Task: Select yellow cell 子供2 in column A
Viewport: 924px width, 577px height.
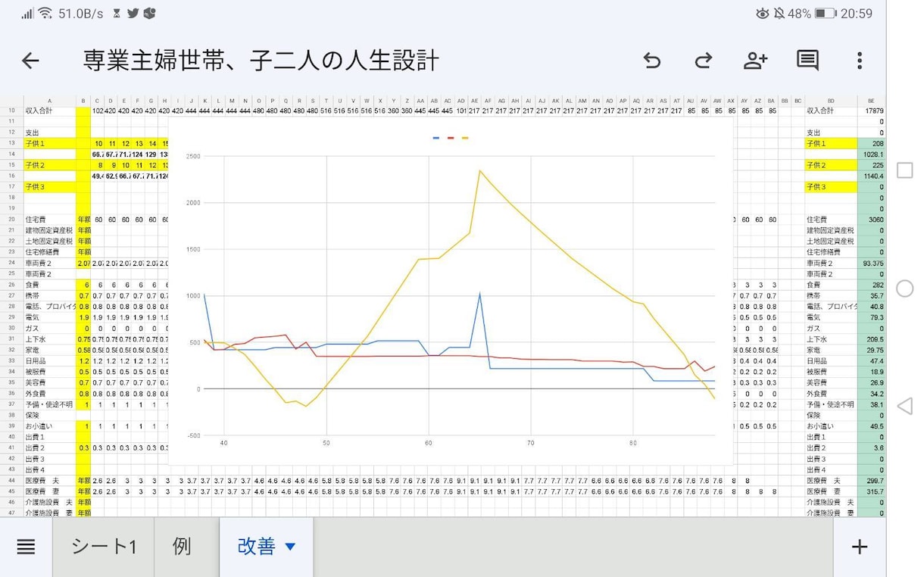Action: click(50, 165)
